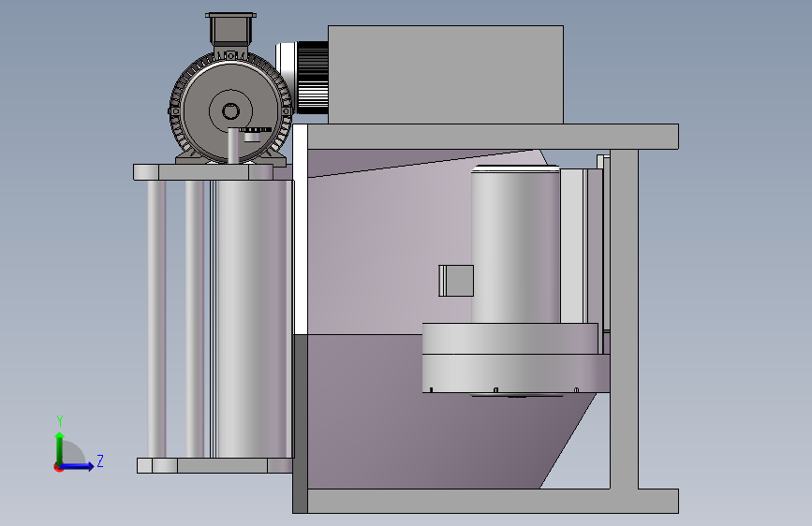Select the lower flange plate of left assembly

[214, 465]
